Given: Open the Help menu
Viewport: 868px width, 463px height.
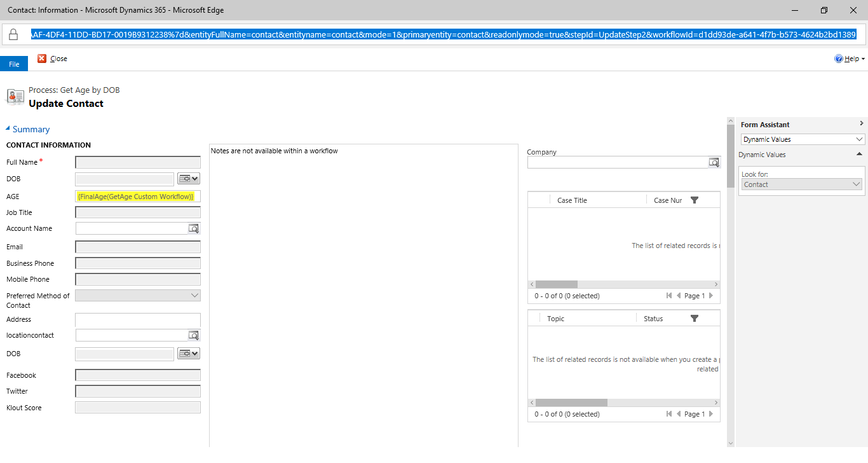Looking at the screenshot, I should click(x=850, y=59).
